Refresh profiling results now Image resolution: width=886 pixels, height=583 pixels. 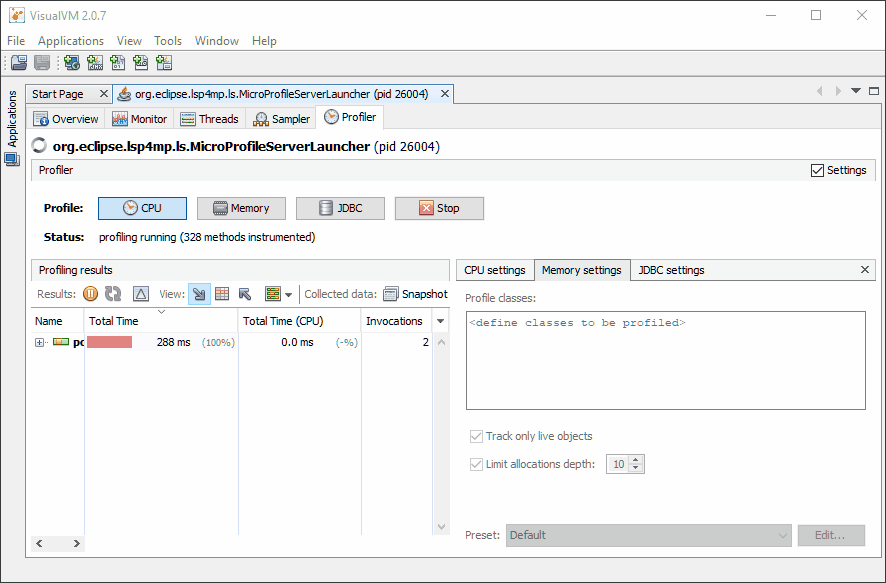(113, 294)
